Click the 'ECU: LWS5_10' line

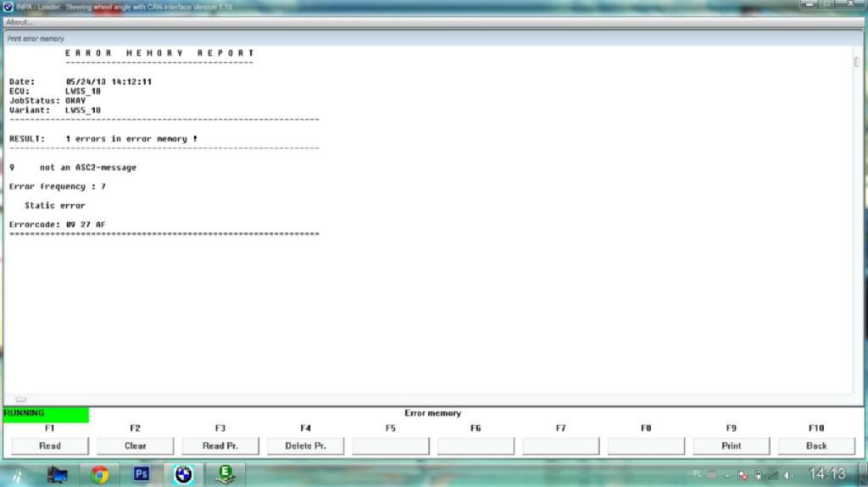tap(55, 91)
